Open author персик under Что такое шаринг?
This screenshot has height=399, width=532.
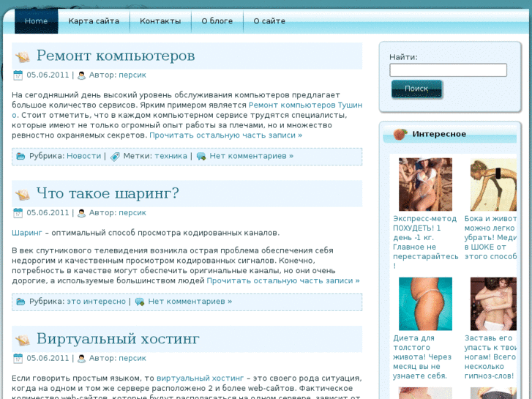pyautogui.click(x=132, y=213)
